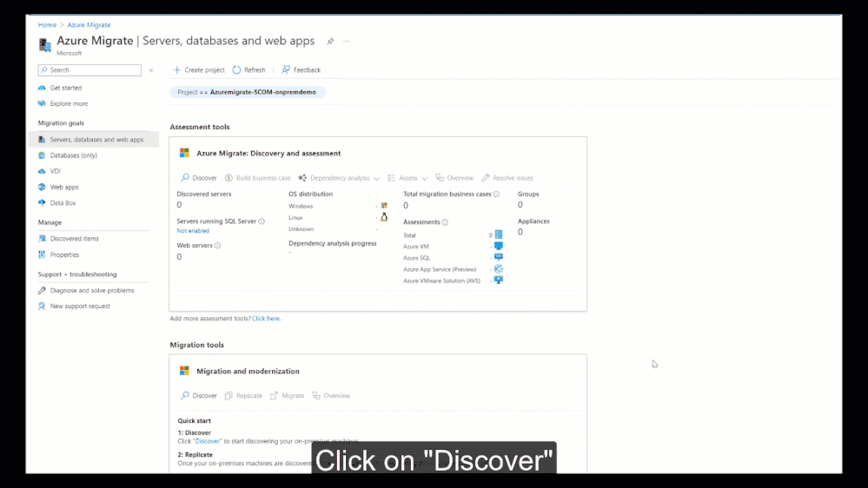
Task: Show info for Servers running SQL Server
Action: 262,221
